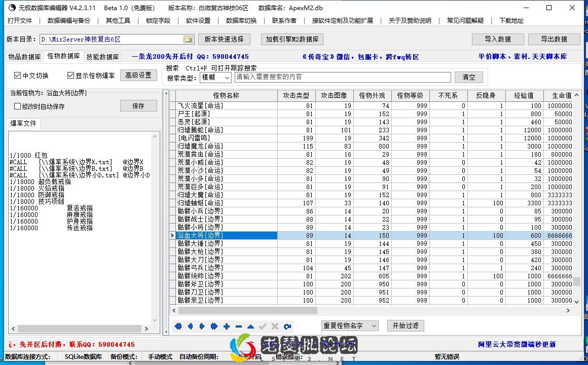The height and width of the screenshot is (365, 588).
Task: Click the 加载引擎M2数据库 button
Action: point(292,39)
